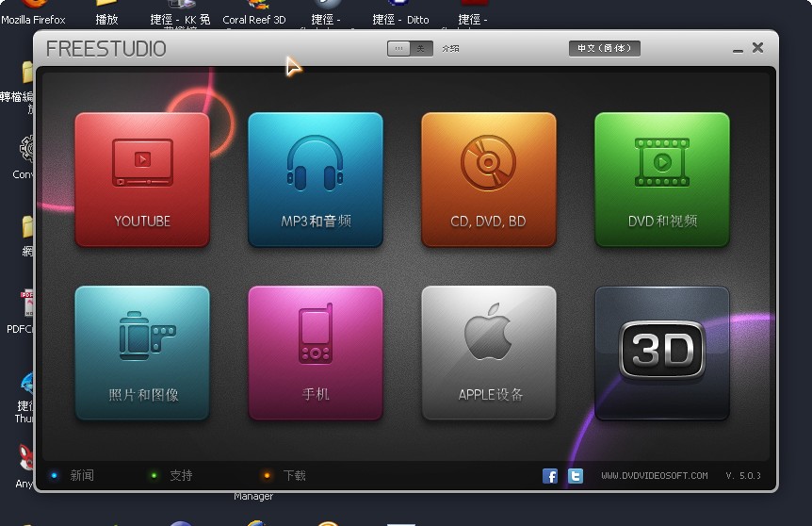Open the APPLE设备 tile
This screenshot has width=812, height=526.
(488, 353)
